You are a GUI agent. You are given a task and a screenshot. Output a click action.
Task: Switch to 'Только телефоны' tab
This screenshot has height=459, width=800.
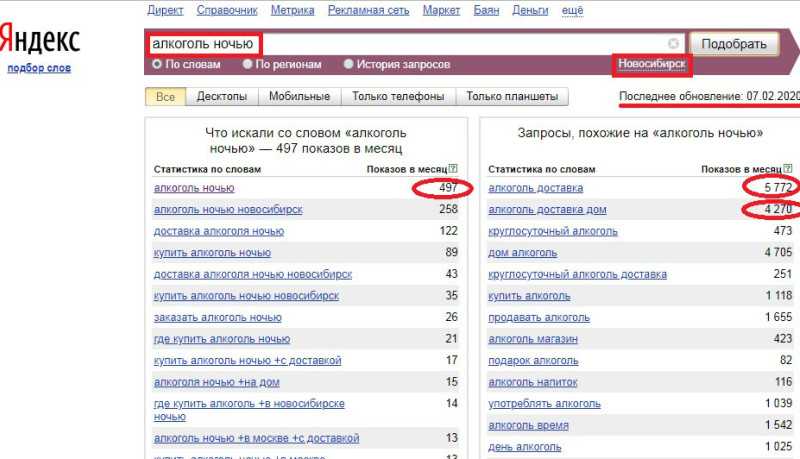(398, 97)
